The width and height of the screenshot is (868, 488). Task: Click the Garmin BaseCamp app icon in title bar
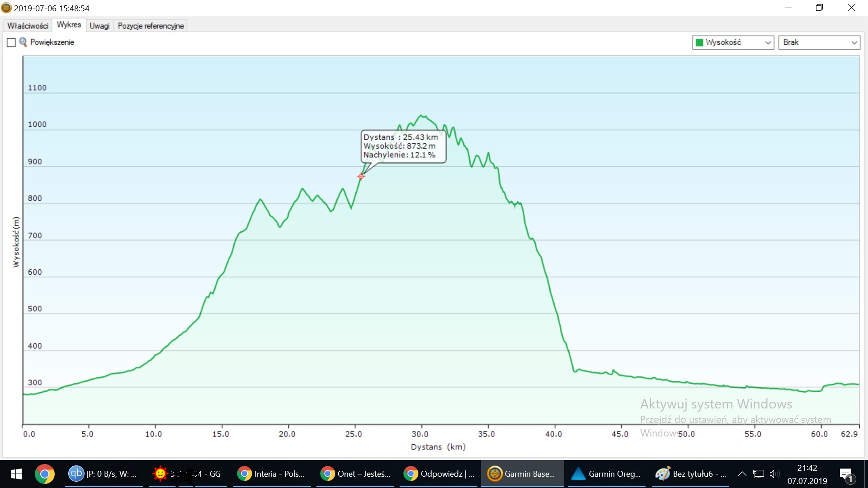tap(6, 8)
